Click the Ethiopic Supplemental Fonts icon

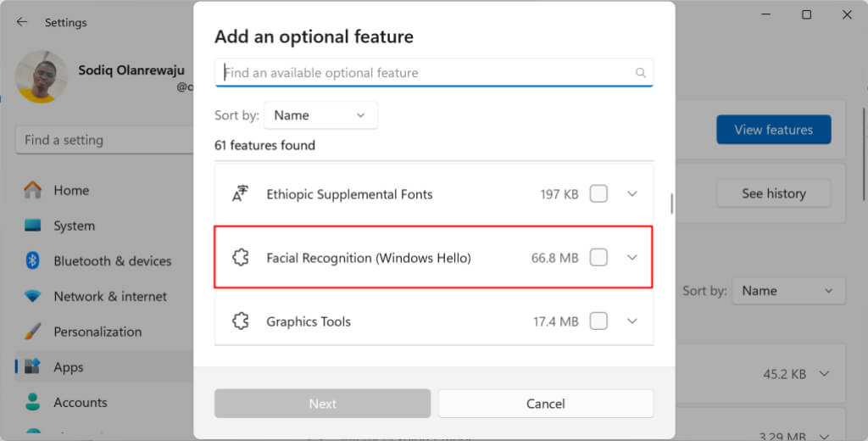click(x=240, y=194)
